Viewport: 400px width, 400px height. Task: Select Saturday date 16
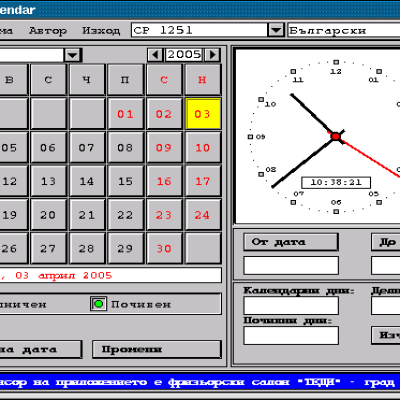pos(164,181)
